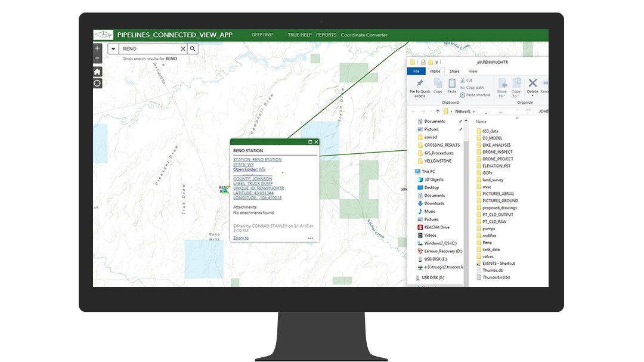The image size is (644, 362).
Task: Select the Thunderbird.txt file
Action: 496,277
